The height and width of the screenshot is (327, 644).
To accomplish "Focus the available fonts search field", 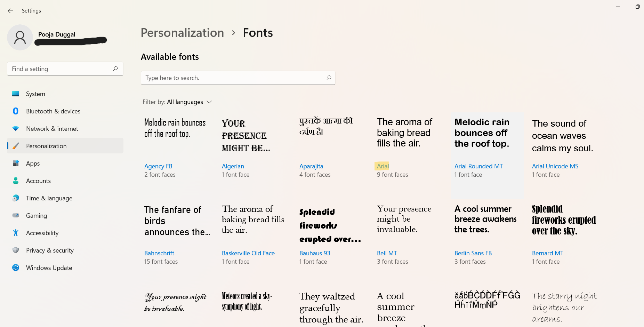I will point(233,78).
